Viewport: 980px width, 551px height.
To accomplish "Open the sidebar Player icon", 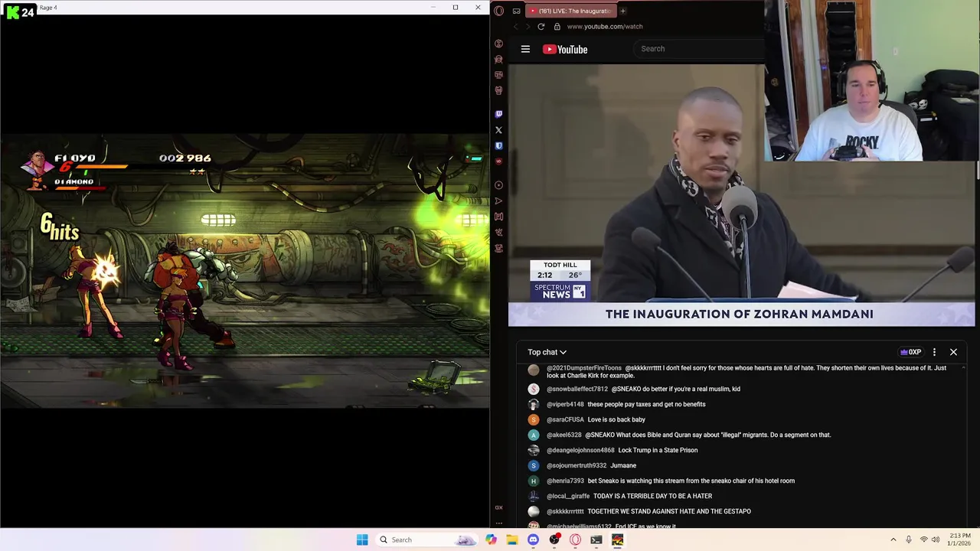I will coord(498,185).
